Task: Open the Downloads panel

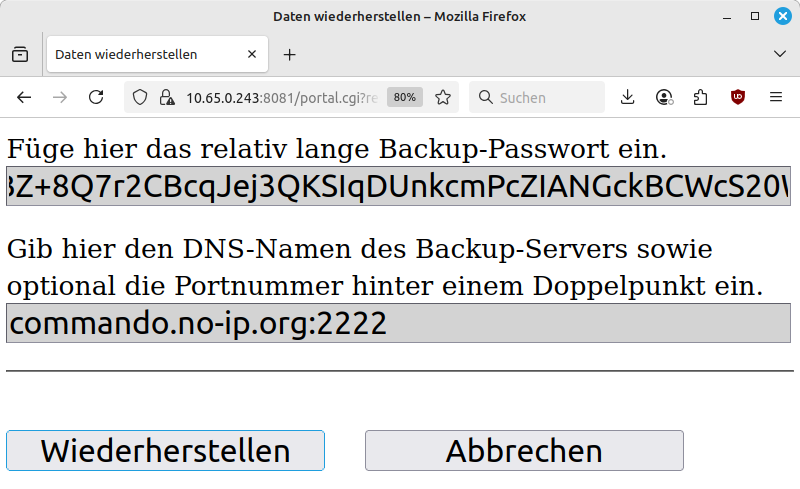Action: click(x=628, y=97)
